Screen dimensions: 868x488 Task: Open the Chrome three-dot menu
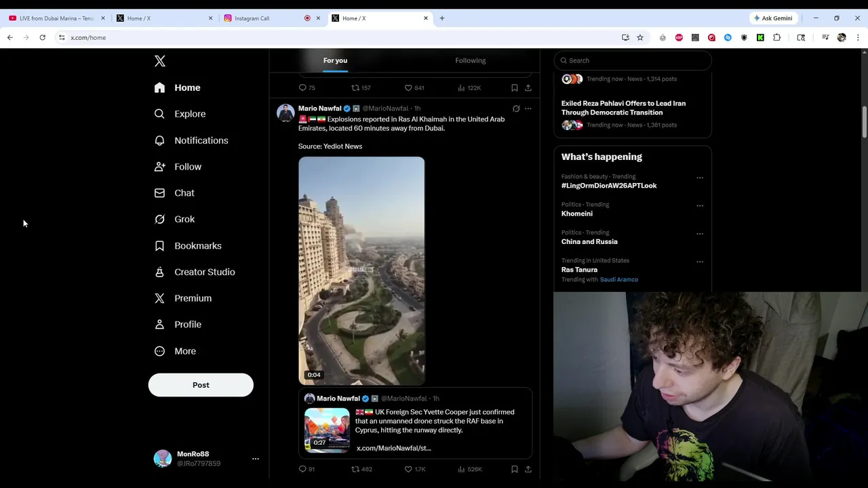[858, 37]
